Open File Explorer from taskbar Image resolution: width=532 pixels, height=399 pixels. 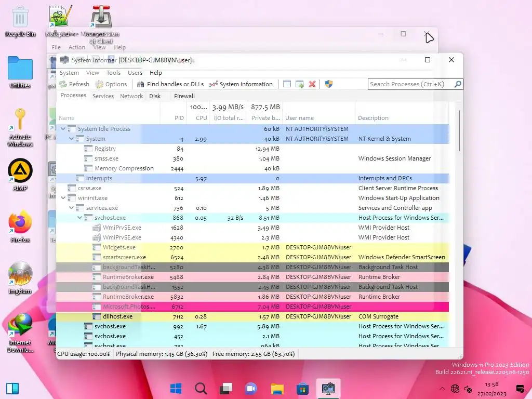pyautogui.click(x=277, y=389)
